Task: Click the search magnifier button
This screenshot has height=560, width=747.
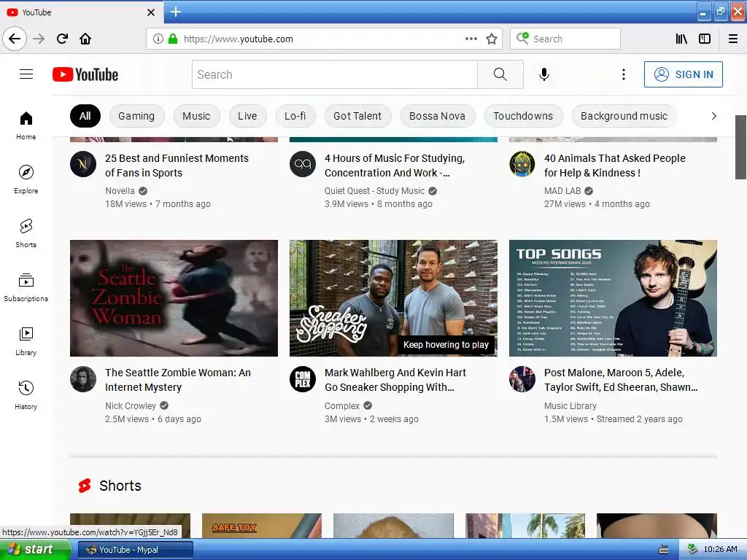Action: tap(500, 74)
